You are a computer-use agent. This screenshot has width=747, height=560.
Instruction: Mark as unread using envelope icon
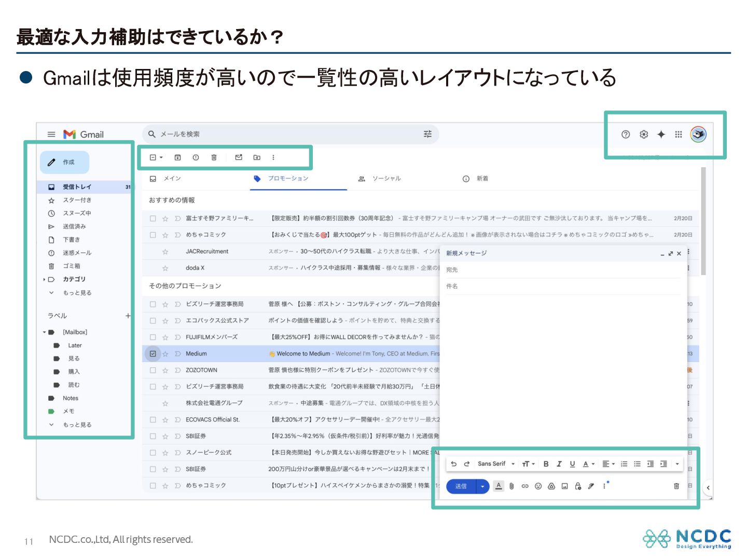(239, 157)
